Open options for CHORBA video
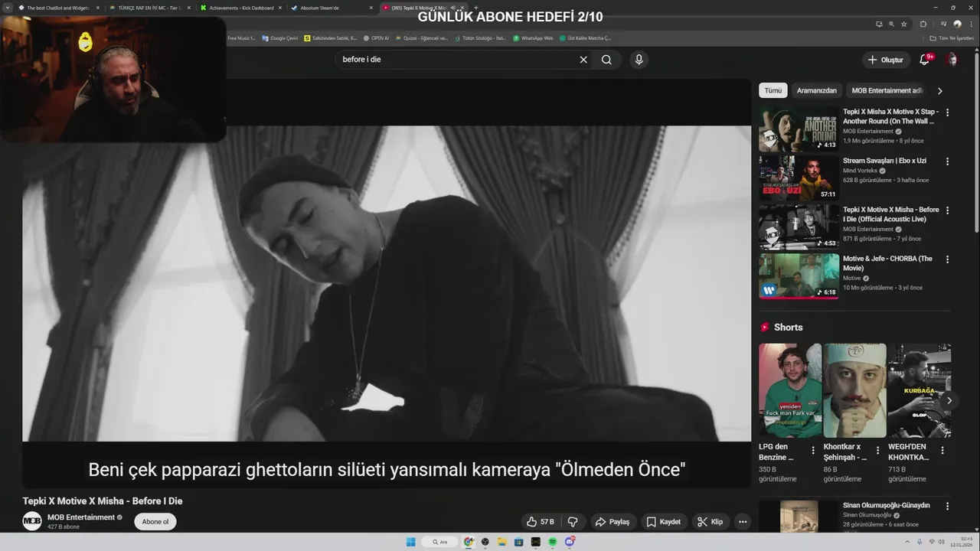Viewport: 980px width, 551px height. pos(947,259)
